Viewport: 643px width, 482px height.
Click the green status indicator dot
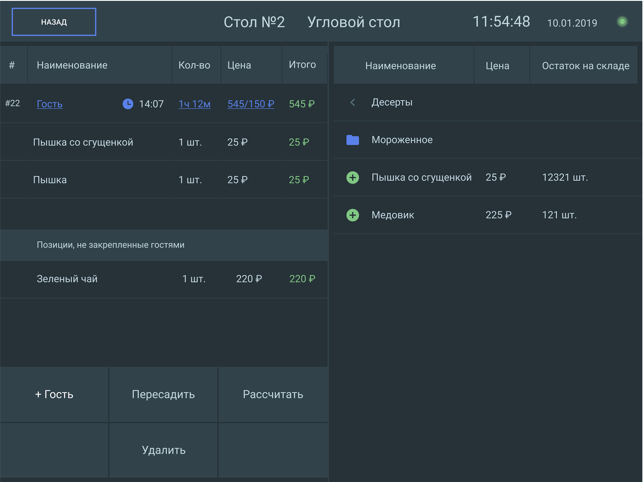(622, 22)
